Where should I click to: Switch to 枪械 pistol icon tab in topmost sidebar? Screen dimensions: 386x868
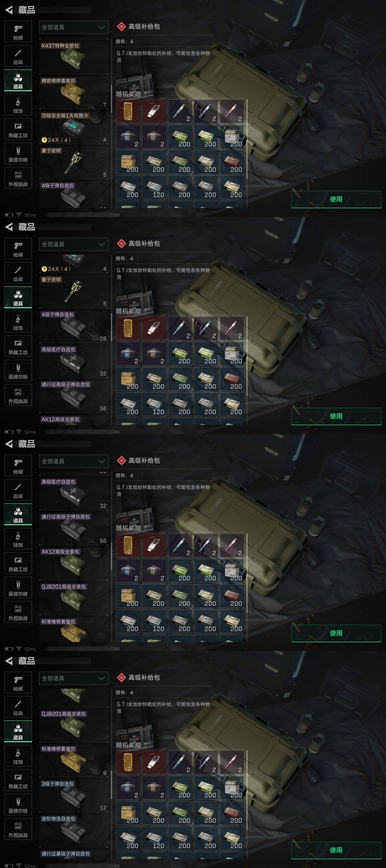click(x=18, y=32)
